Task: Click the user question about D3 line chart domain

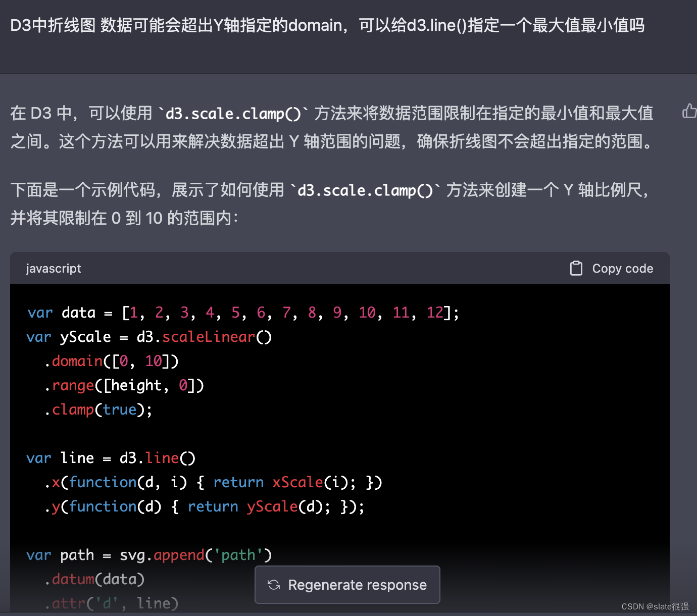Action: point(327,25)
